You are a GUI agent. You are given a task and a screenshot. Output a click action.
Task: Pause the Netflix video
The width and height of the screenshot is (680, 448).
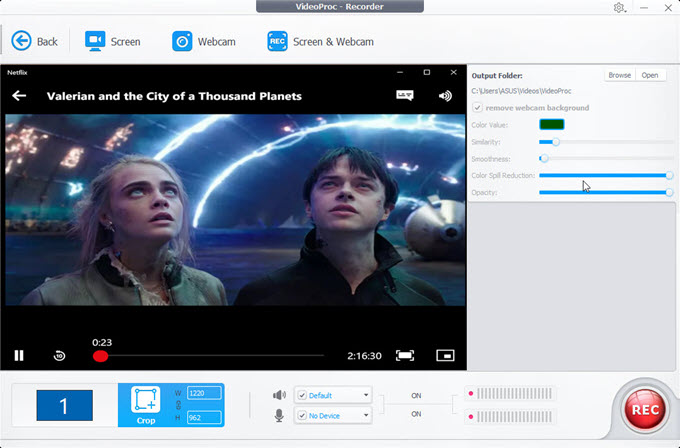(x=18, y=355)
